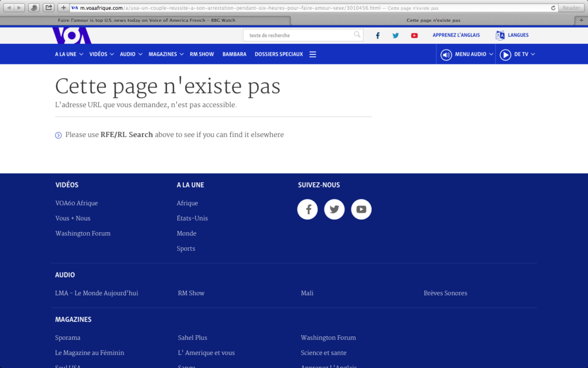Expand the DE TV dropdown
The width and height of the screenshot is (588, 368).
point(517,55)
